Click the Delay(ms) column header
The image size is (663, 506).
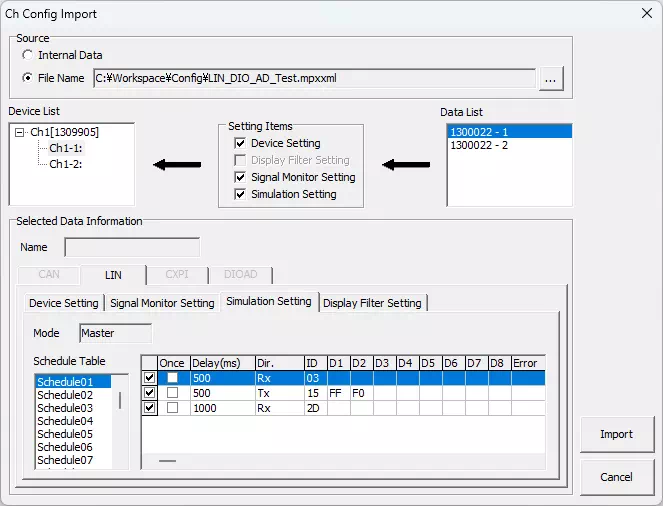click(x=222, y=363)
